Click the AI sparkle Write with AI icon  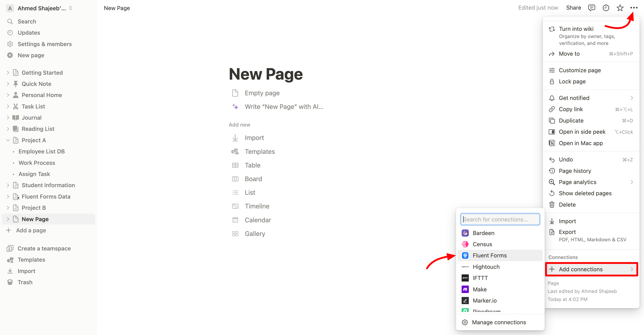pyautogui.click(x=235, y=107)
